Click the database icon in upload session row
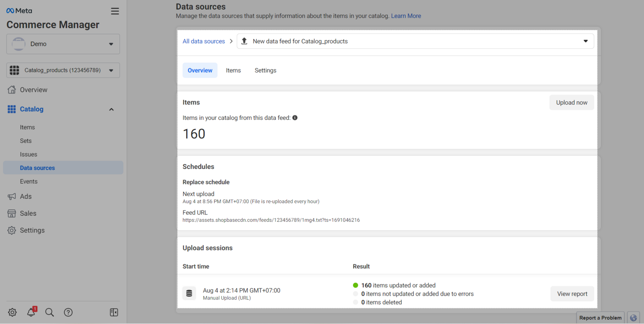 click(x=189, y=293)
